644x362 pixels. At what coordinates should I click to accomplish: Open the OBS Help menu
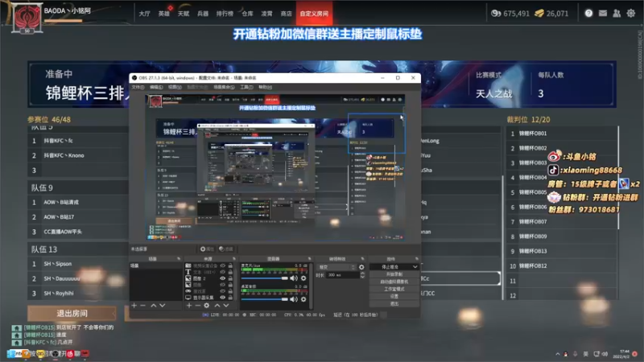click(265, 87)
